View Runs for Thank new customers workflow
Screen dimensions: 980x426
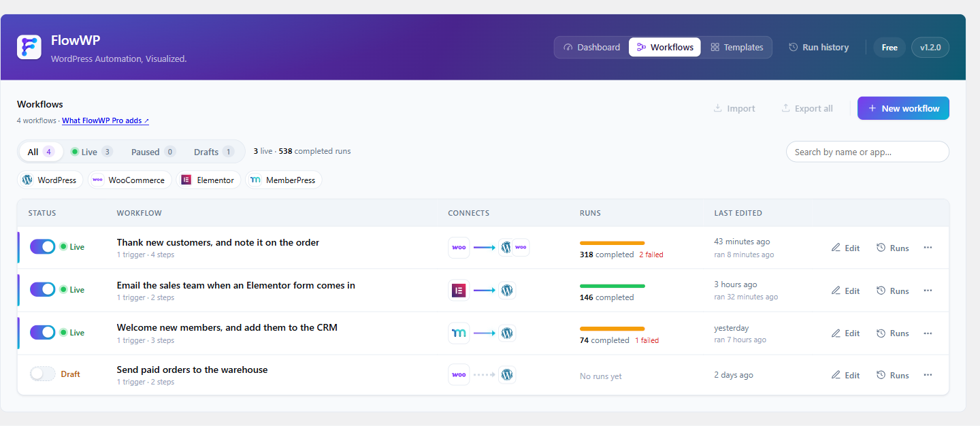(x=892, y=248)
